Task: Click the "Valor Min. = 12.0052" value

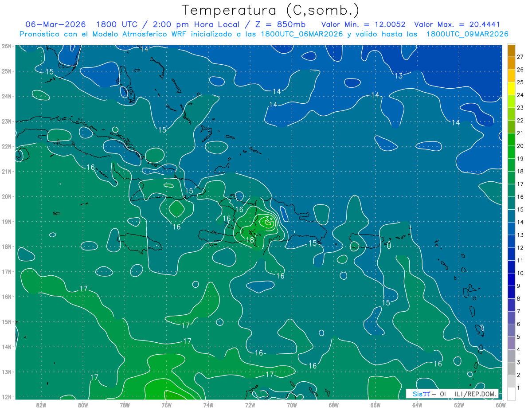Action: click(x=364, y=24)
